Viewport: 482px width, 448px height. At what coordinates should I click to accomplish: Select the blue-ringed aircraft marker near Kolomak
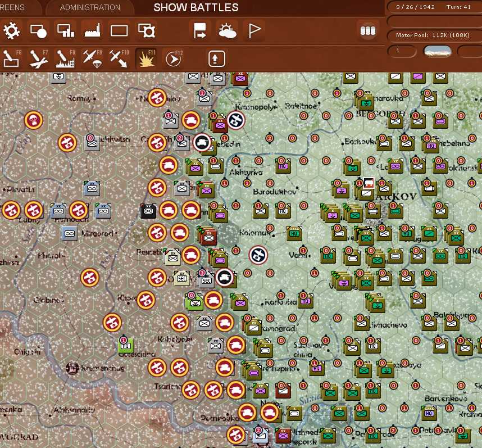258,255
